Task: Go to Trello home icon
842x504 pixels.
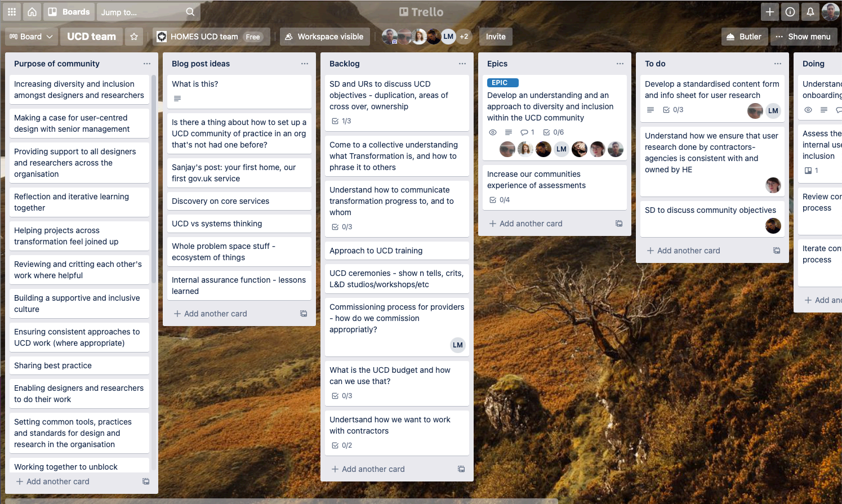Action: click(x=32, y=12)
